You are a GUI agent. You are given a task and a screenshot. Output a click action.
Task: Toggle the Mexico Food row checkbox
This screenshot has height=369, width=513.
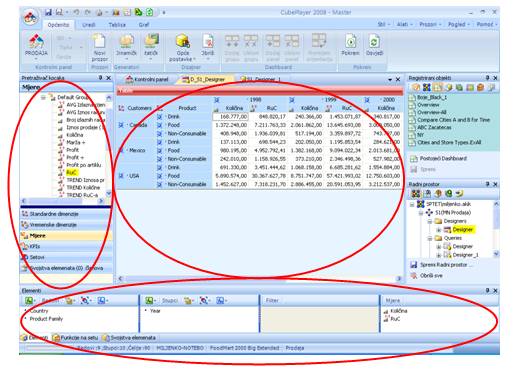[x=159, y=150]
